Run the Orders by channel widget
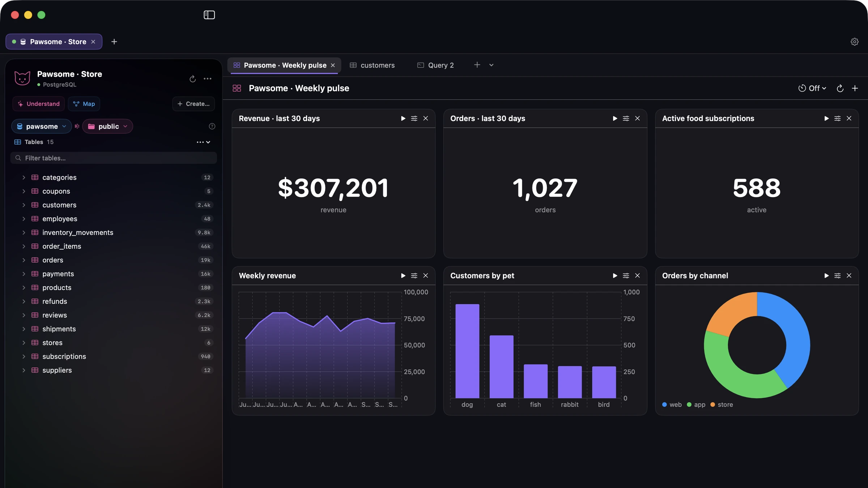Screen dimensions: 868x488 click(826, 275)
